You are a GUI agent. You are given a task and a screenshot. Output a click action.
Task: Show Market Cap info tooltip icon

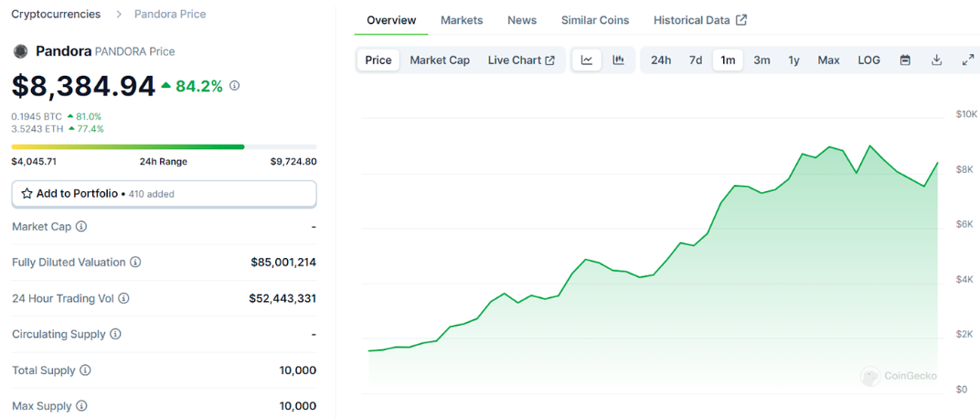point(81,226)
